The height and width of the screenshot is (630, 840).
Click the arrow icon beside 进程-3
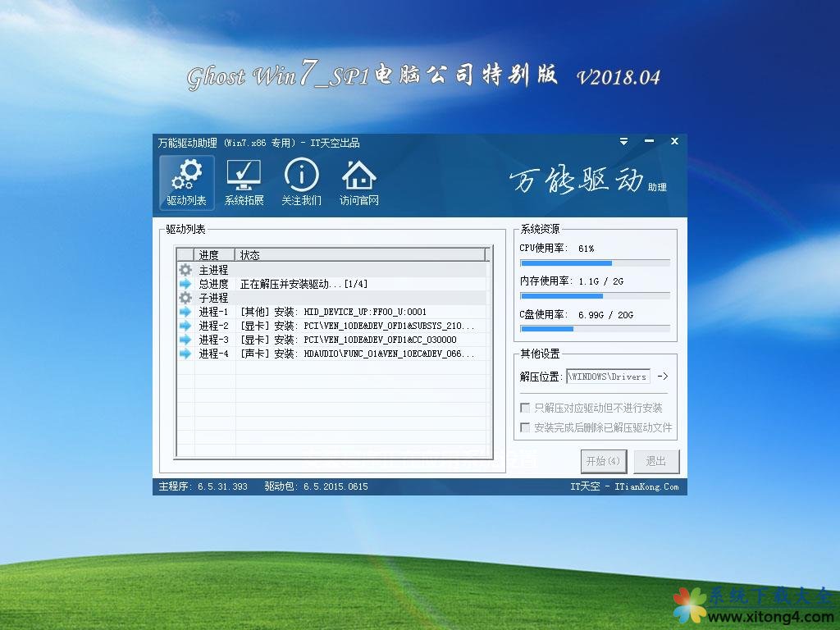click(x=185, y=339)
